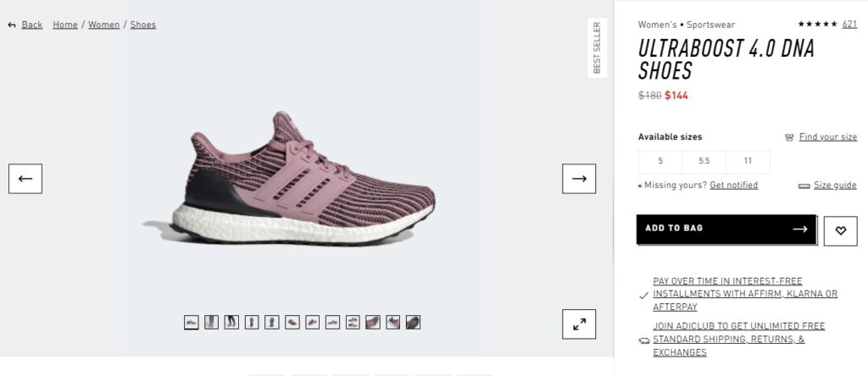Select the second thumbnail in the gallery
This screenshot has height=376, width=868.
click(211, 322)
